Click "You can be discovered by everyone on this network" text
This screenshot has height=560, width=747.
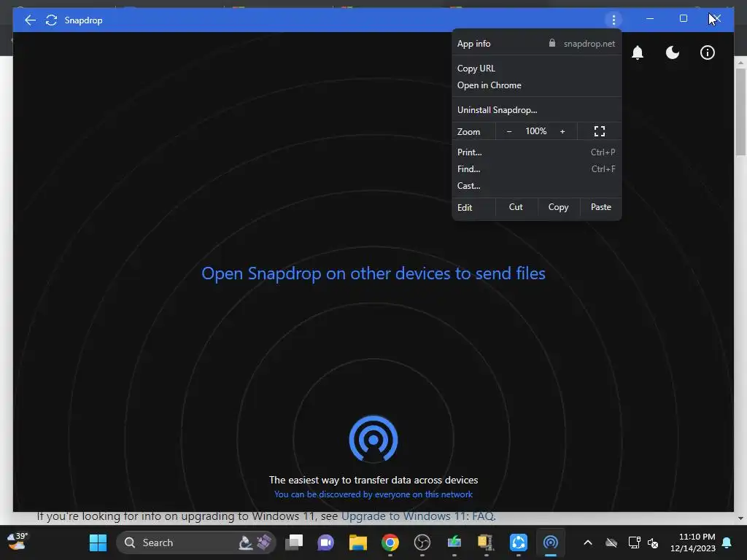tap(373, 494)
